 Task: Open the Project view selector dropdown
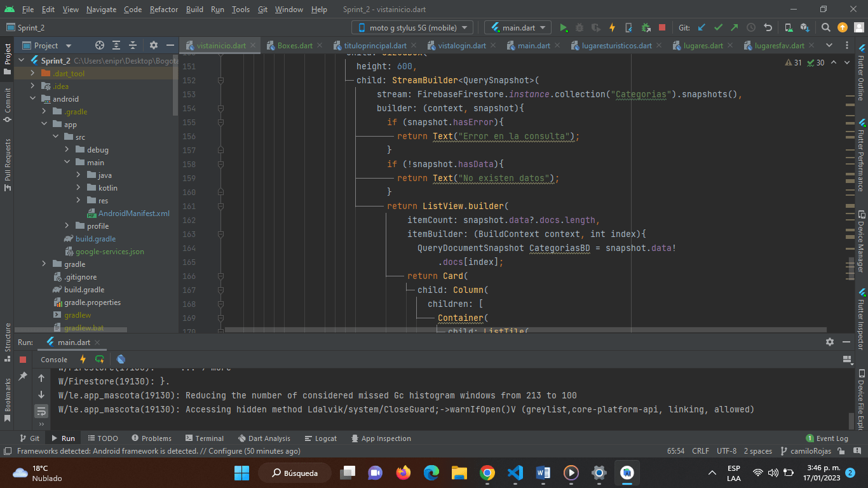point(48,45)
